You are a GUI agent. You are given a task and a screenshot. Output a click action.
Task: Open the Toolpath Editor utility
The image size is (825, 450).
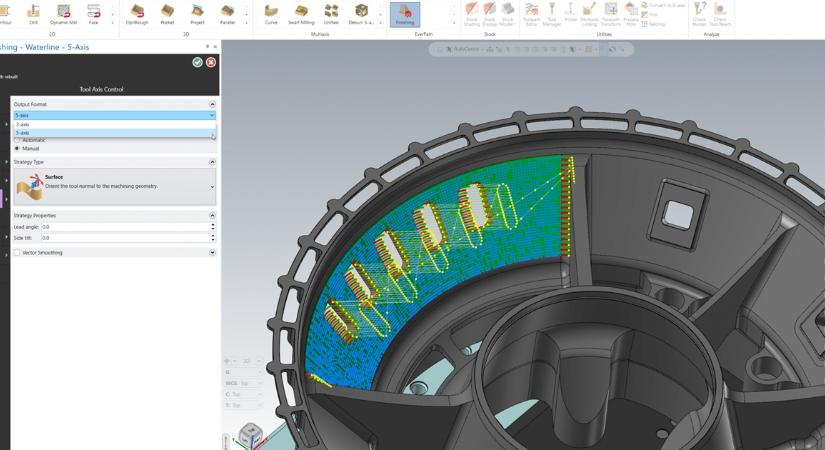pyautogui.click(x=531, y=14)
